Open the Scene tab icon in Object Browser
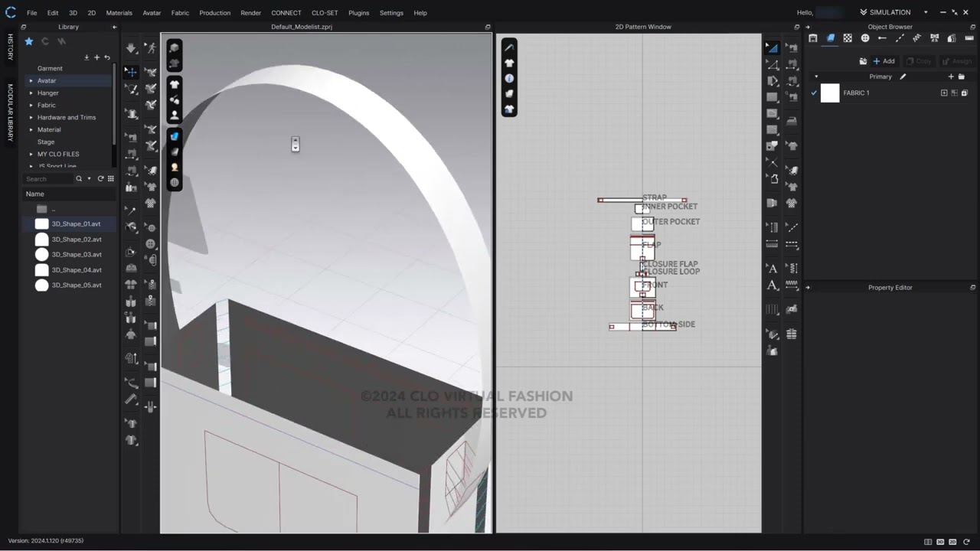Viewport: 980px width, 551px height. pos(813,38)
